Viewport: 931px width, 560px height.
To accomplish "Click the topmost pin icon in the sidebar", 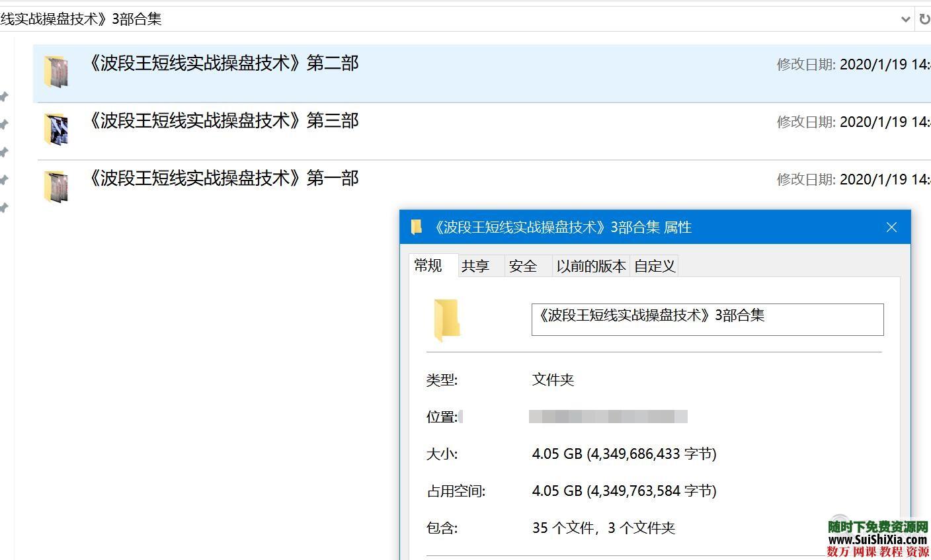I will point(5,97).
